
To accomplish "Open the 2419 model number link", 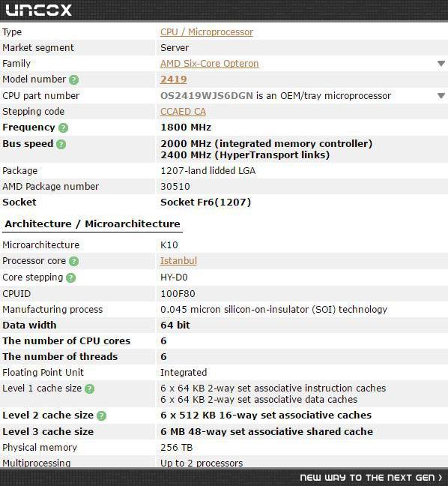I will click(173, 79).
